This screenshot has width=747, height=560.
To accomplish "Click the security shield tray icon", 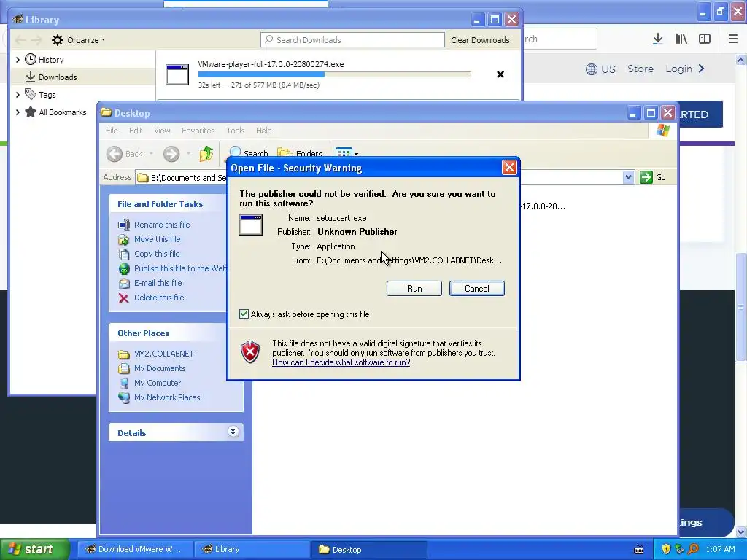I will [665, 549].
